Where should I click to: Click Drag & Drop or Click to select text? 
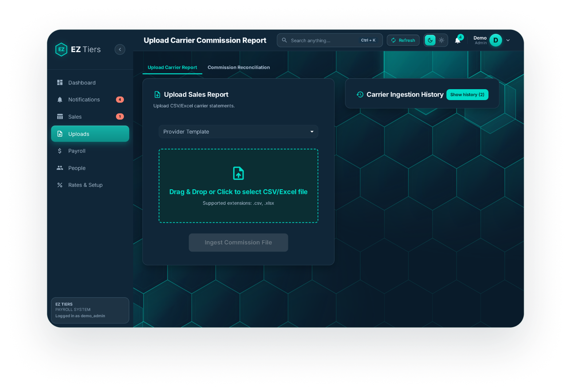click(238, 192)
